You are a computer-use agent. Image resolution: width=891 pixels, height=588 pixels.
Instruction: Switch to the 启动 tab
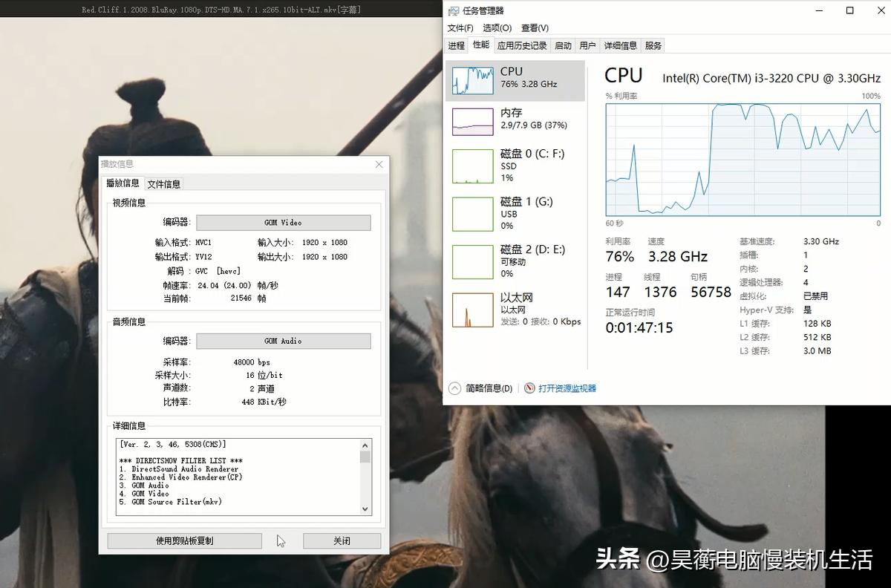point(563,45)
